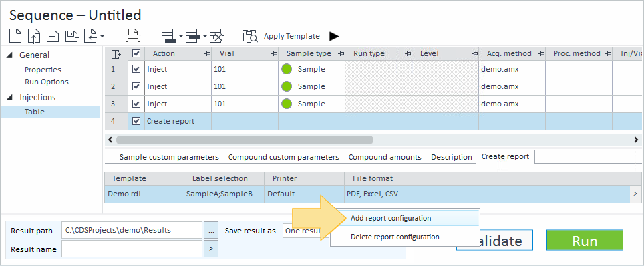Click the delete row icon
This screenshot has width=644, height=266.
217,36
